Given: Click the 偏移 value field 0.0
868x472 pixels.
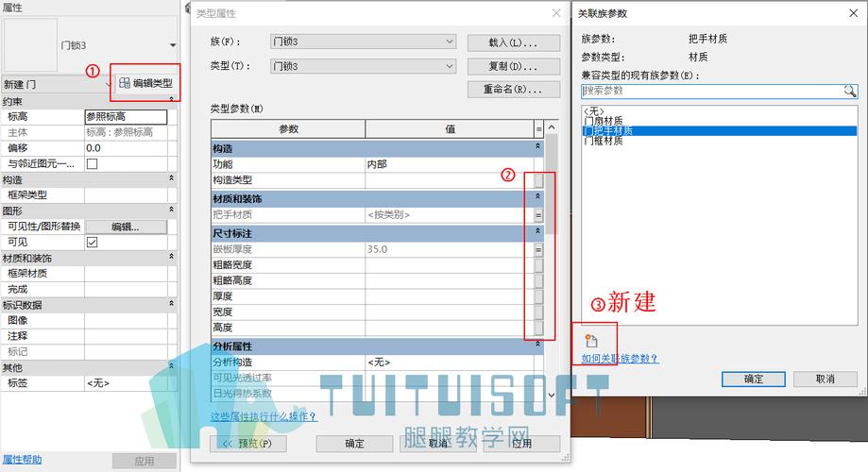Looking at the screenshot, I should 126,148.
